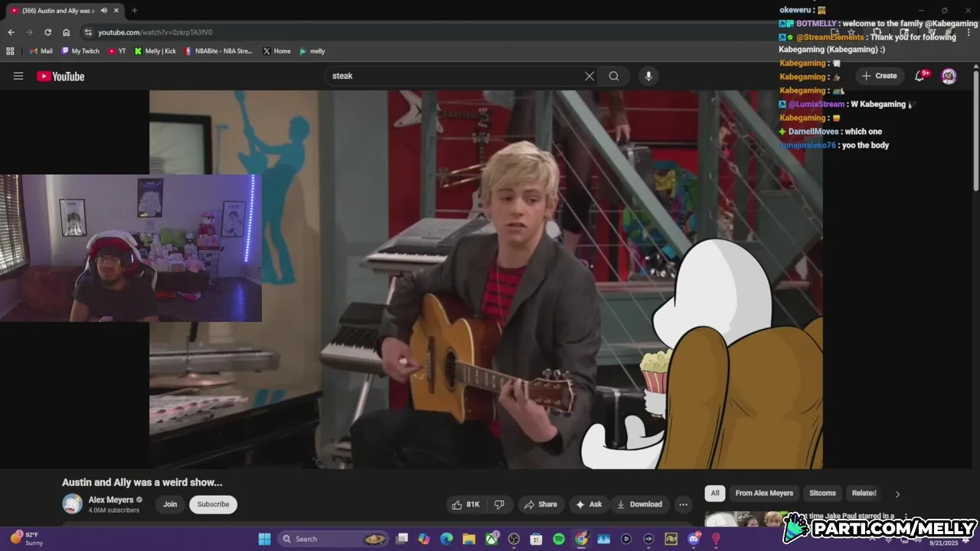Open OBS Studio from the taskbar
The width and height of the screenshot is (980, 551).
pos(514,539)
